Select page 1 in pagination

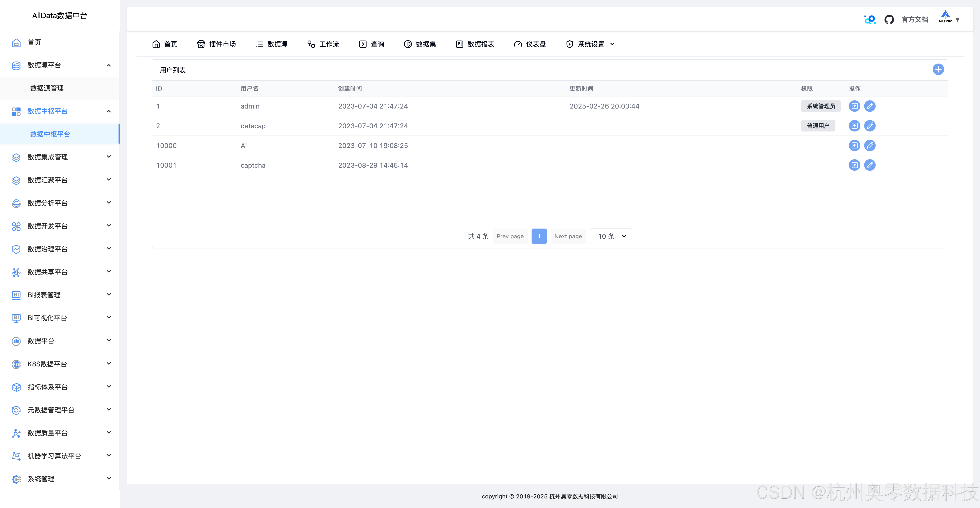pos(539,236)
